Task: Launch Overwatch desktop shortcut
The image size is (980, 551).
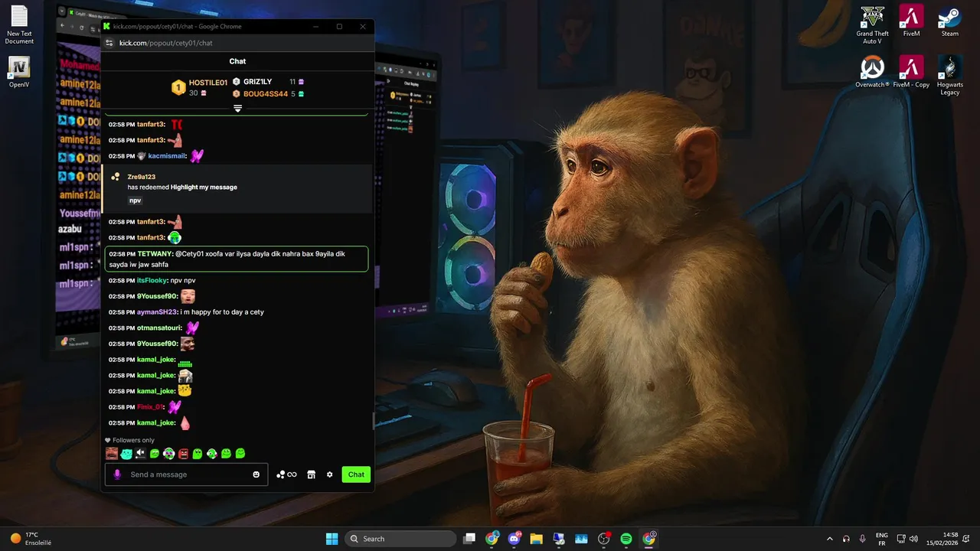Action: pyautogui.click(x=872, y=72)
